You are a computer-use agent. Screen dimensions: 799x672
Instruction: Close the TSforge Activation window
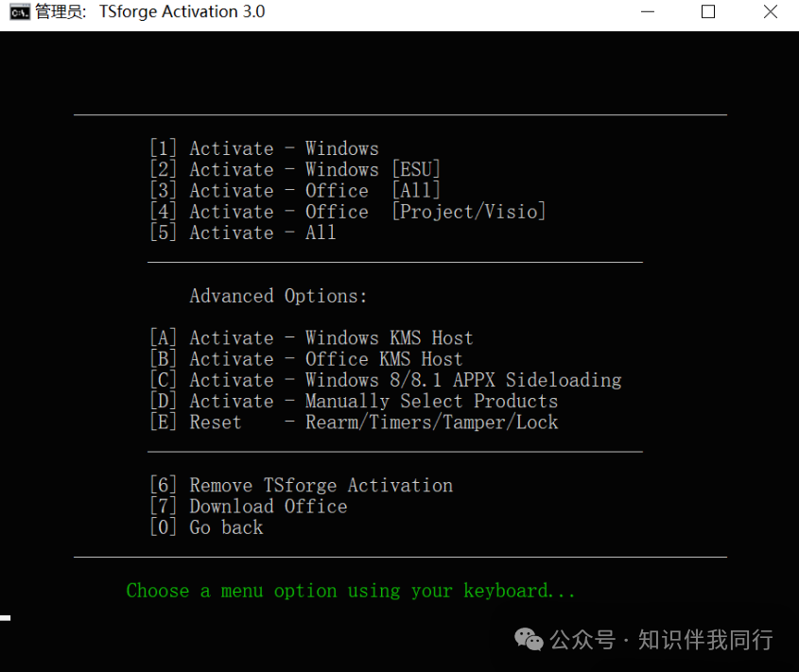770,11
